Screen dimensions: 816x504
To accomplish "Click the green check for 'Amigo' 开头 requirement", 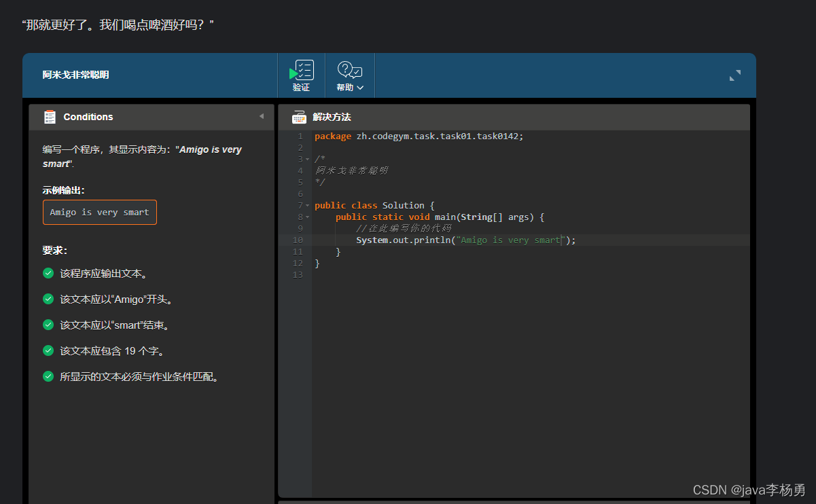I will coord(48,299).
